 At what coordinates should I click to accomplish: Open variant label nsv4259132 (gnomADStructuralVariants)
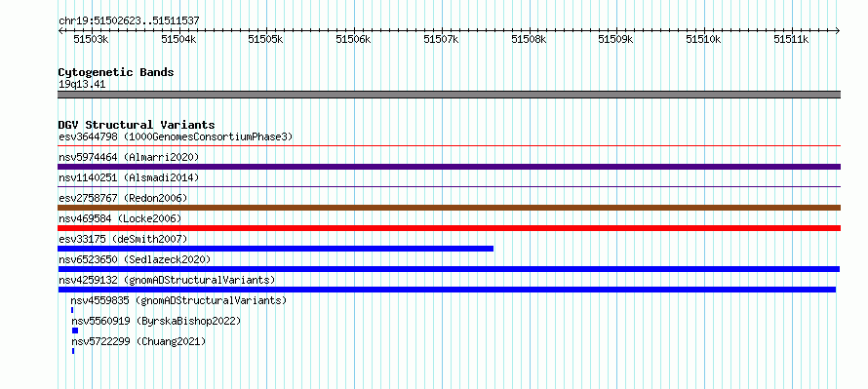click(x=167, y=280)
